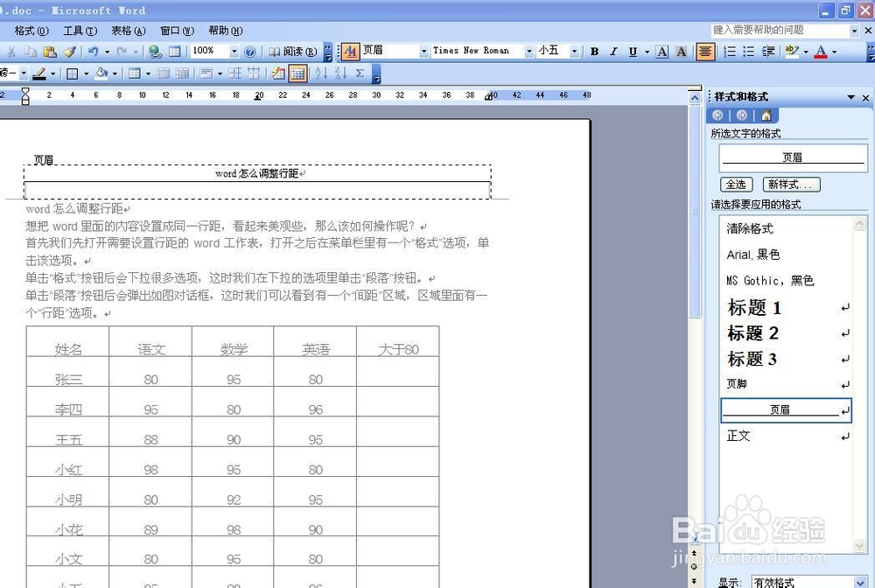This screenshot has width=875, height=588.
Task: Toggle the numbered list button
Action: [x=731, y=52]
